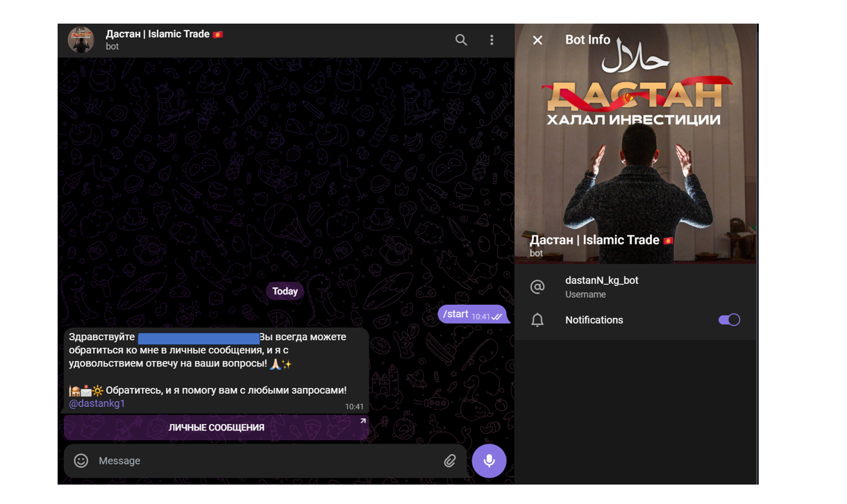The image size is (847, 504).
Task: Click the ЛИЧНЫЕ СООБЩЕНИЯ button
Action: click(x=217, y=428)
